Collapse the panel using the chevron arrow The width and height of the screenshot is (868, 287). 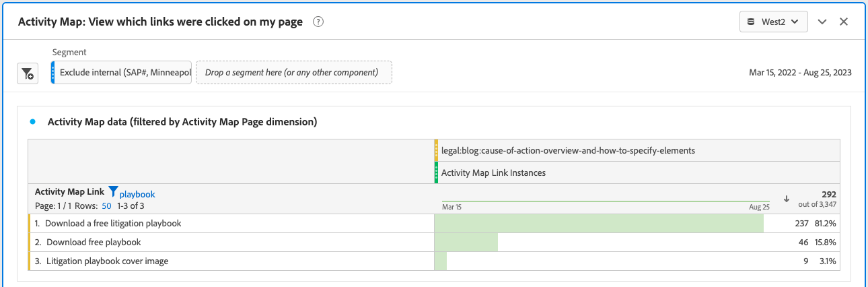822,22
